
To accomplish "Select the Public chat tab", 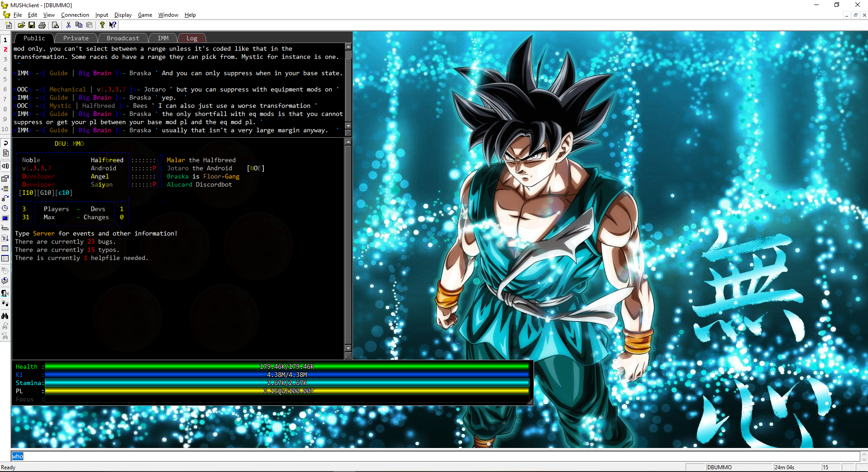I will click(34, 38).
